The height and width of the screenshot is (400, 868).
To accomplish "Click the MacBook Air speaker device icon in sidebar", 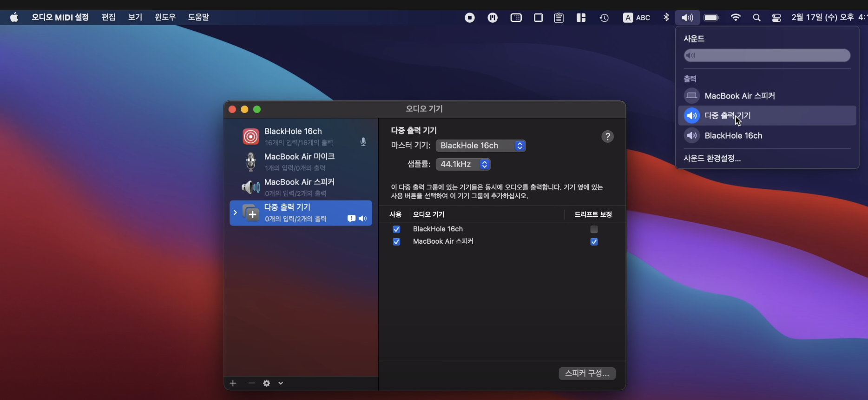I will (250, 187).
